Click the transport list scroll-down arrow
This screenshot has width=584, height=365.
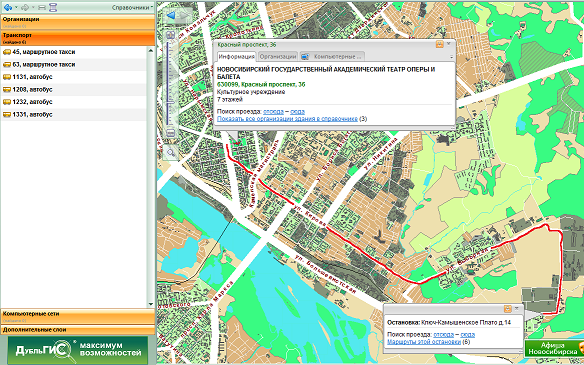coord(151,304)
